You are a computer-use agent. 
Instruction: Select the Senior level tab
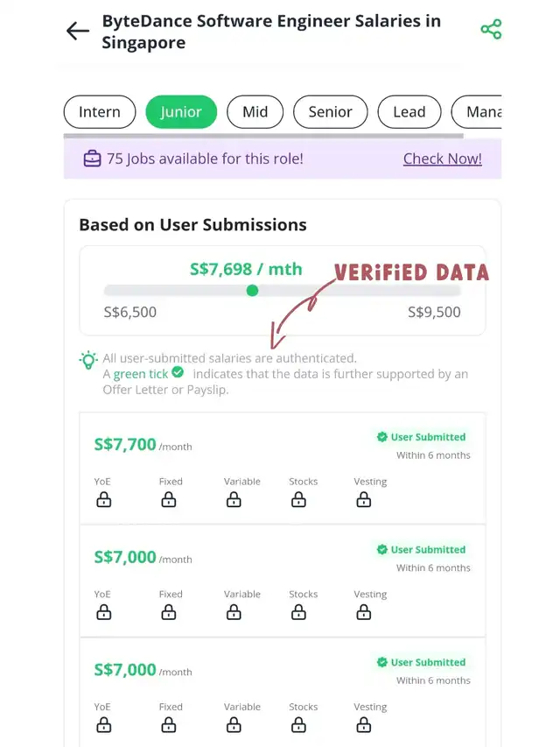click(330, 112)
